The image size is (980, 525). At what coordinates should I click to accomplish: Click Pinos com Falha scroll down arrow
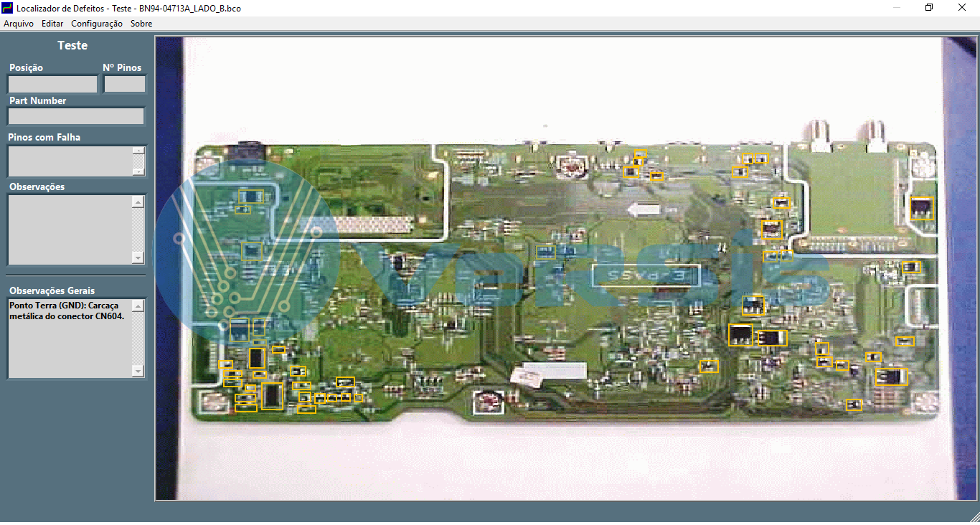[x=138, y=171]
